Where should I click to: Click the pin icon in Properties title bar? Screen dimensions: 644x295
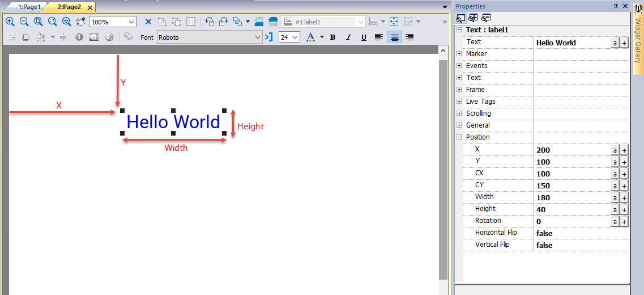pyautogui.click(x=616, y=6)
